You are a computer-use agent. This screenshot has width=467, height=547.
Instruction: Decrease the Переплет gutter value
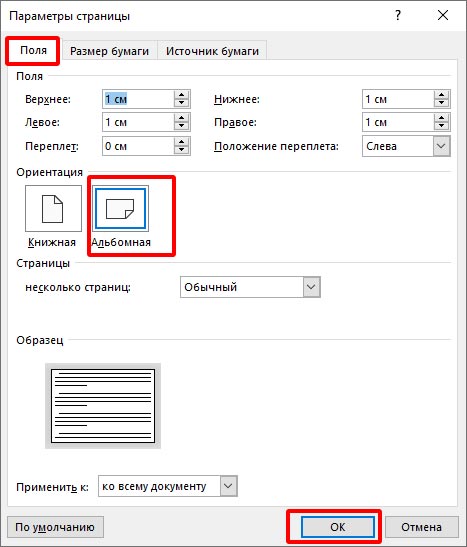pos(181,150)
